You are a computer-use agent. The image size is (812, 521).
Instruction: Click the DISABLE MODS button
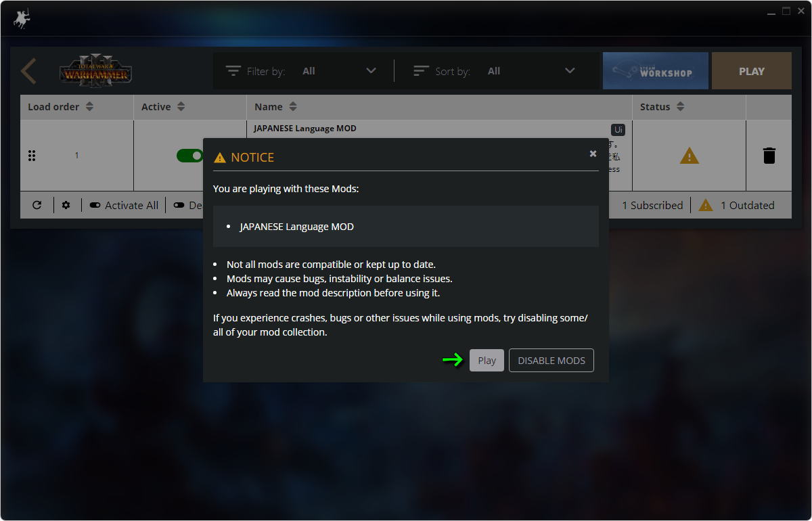[x=551, y=360]
